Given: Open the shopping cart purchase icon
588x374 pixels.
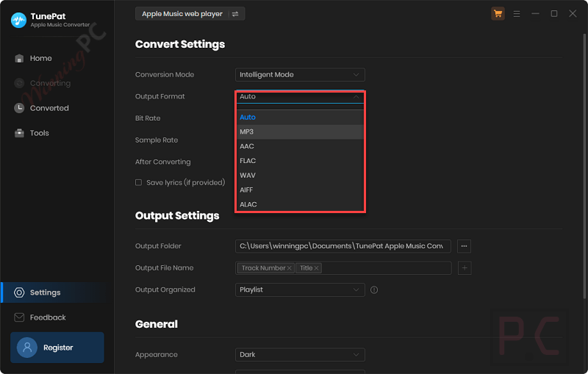Looking at the screenshot, I should point(498,14).
